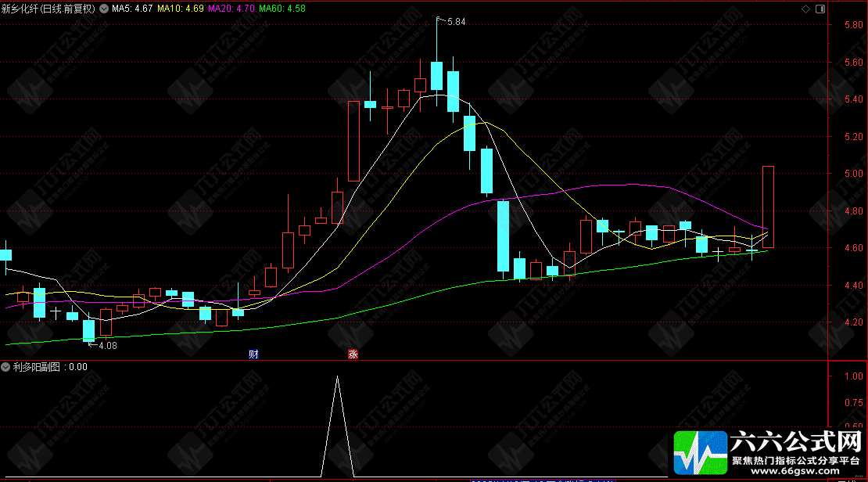Click the white indicator spike peak
This screenshot has width=868, height=482.
pyautogui.click(x=337, y=377)
